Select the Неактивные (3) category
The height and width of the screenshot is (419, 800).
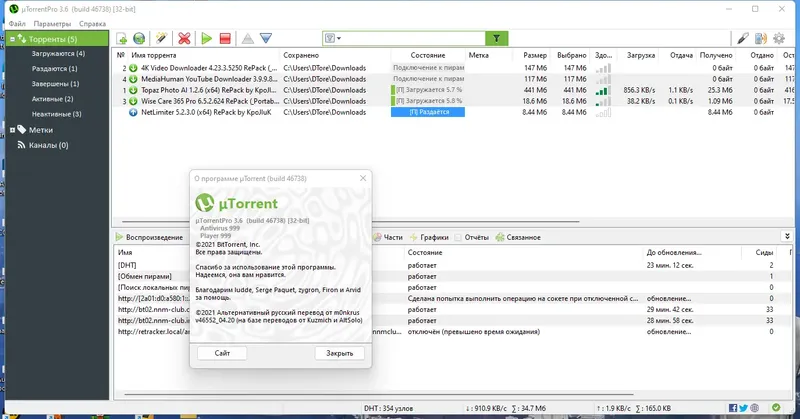[57, 114]
